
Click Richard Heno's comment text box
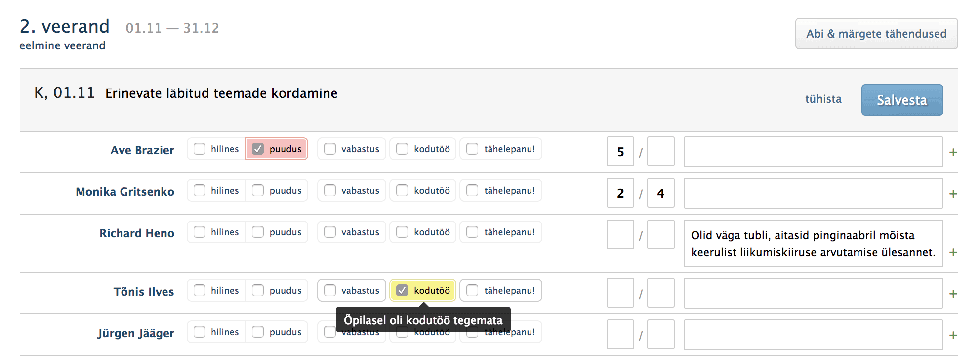pos(813,243)
